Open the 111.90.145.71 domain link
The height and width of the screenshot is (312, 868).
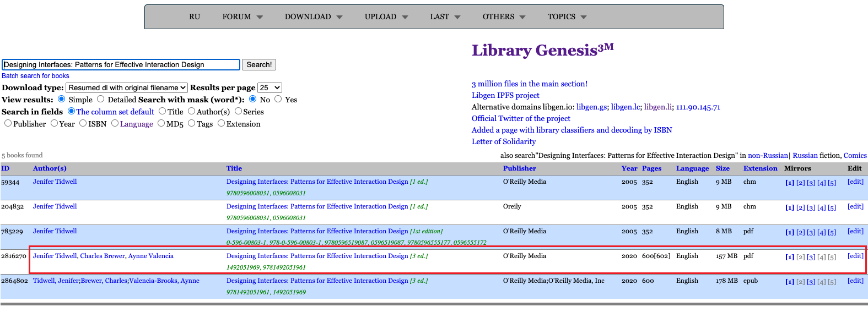698,107
